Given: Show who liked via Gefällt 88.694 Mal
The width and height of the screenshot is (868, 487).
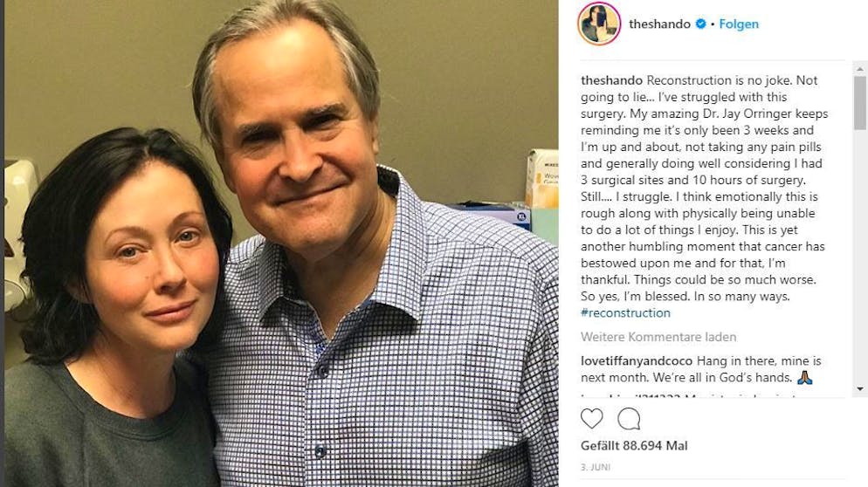Looking at the screenshot, I should [x=634, y=446].
